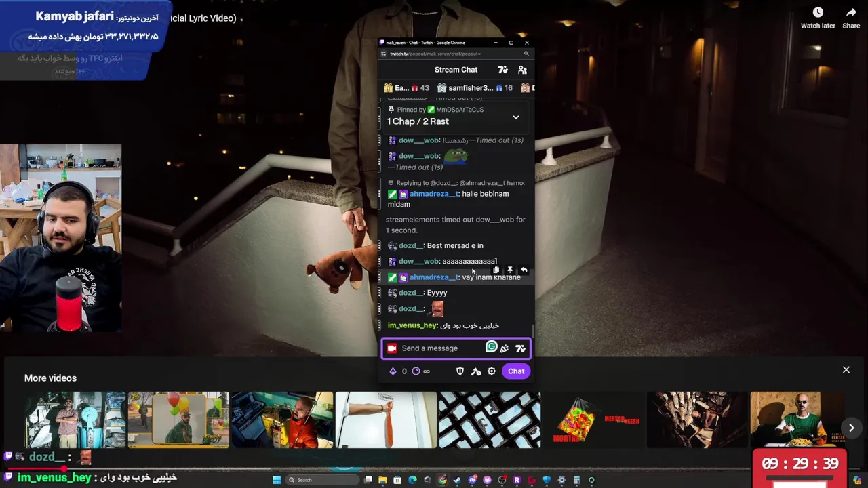Click the Pepe emote in dow__wob message
868x488 pixels.
[x=456, y=156]
